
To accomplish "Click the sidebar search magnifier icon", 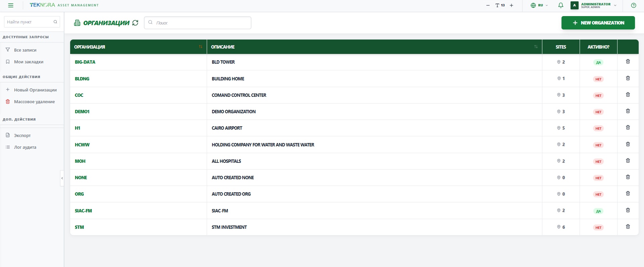I will pos(55,22).
